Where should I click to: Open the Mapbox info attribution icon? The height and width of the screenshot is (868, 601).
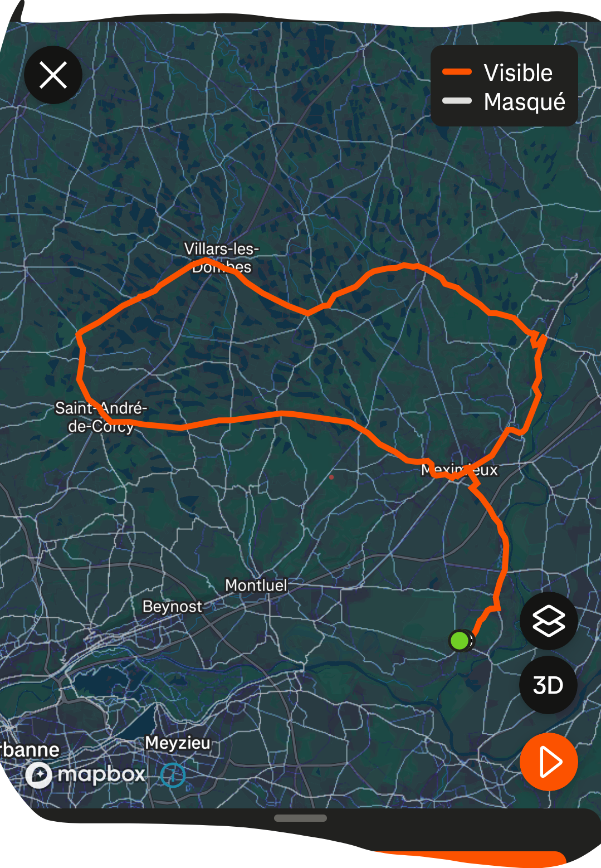173,775
